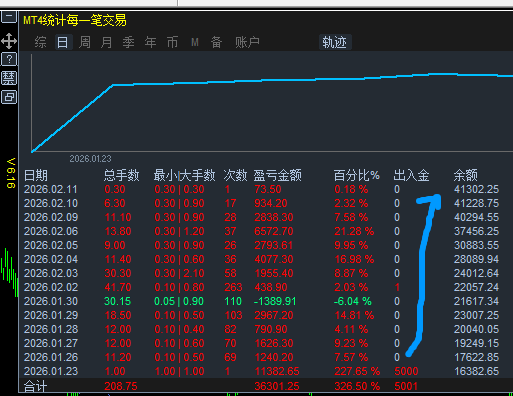Open the 备 tab
Screen dimensions: 513x396
pos(216,42)
